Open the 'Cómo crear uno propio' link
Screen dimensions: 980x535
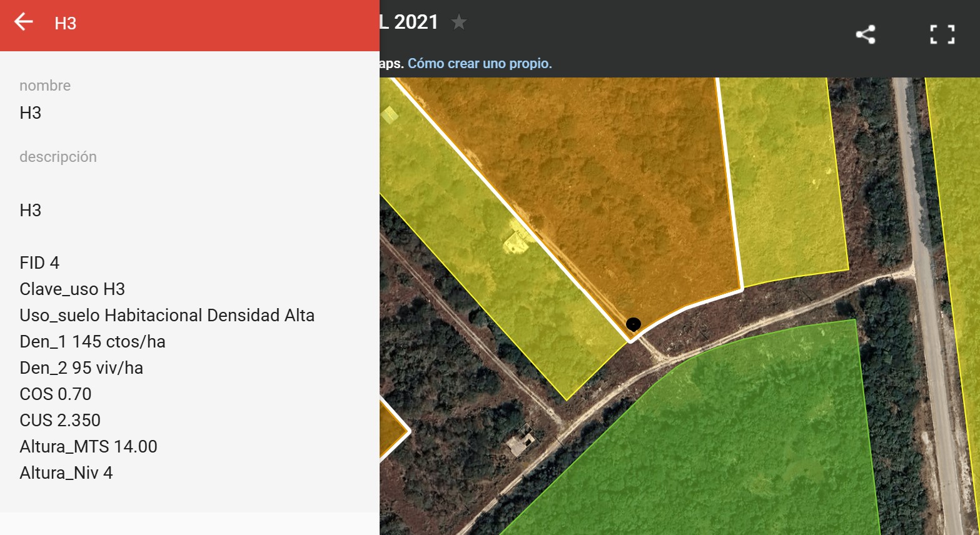click(x=480, y=64)
